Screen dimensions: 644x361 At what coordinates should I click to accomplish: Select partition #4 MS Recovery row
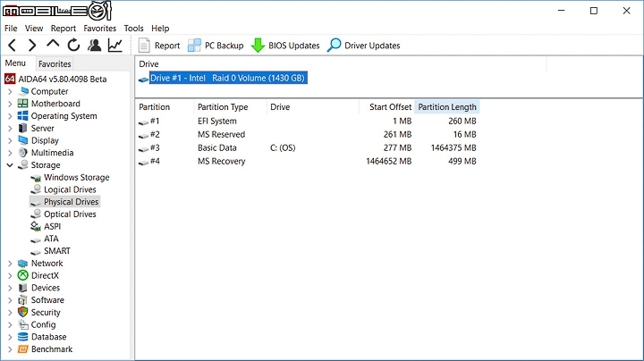click(308, 161)
